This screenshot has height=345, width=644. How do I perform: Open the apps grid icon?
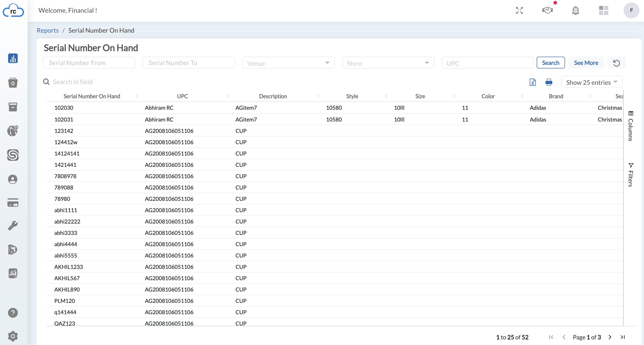coord(603,10)
